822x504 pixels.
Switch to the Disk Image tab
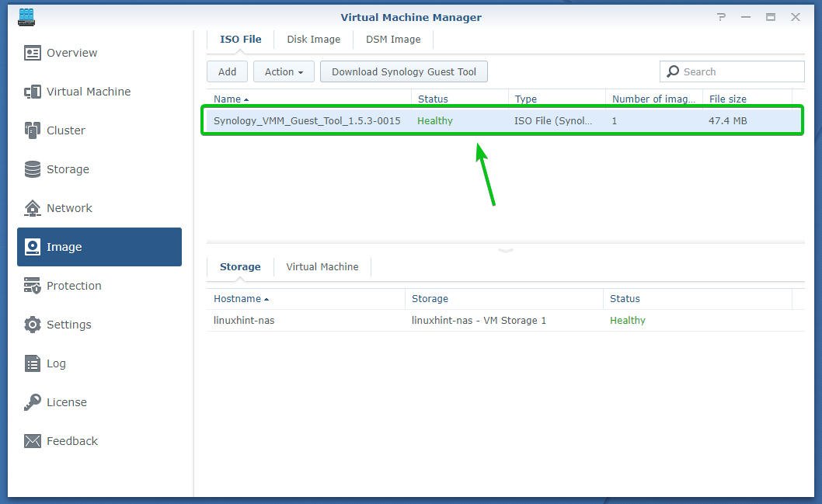pyautogui.click(x=313, y=39)
